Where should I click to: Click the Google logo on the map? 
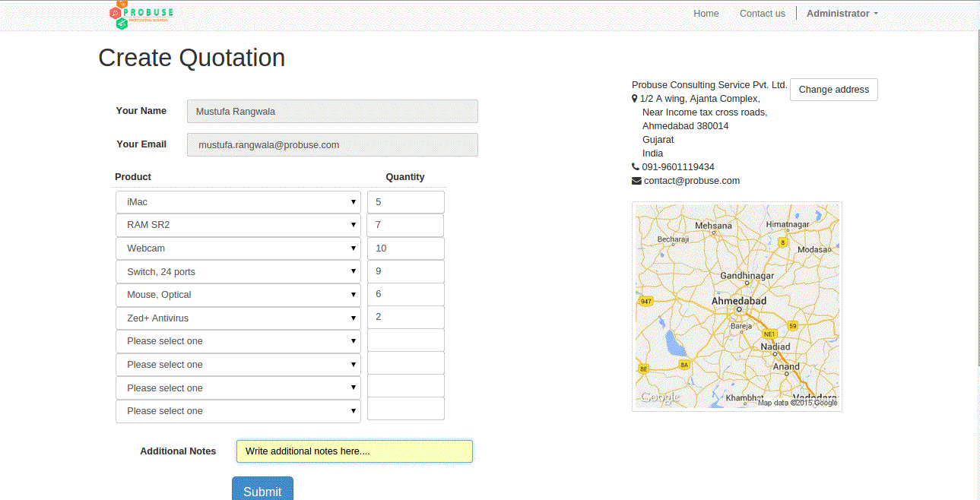point(658,397)
